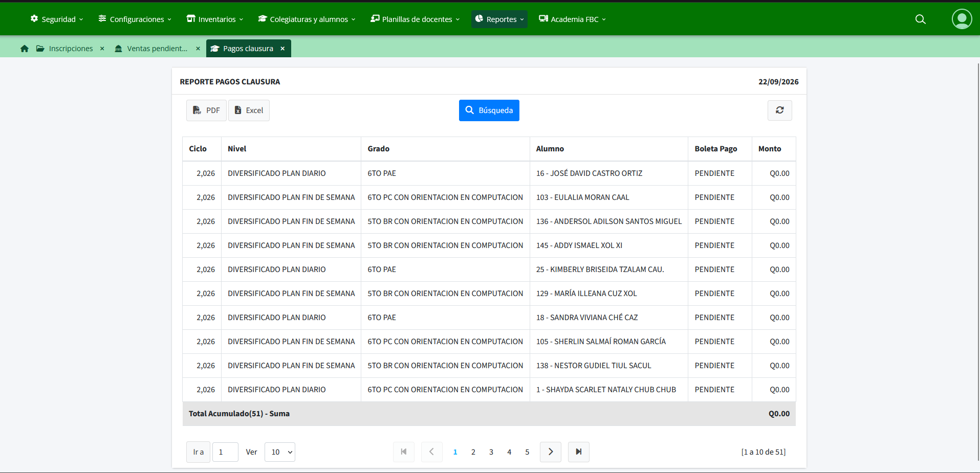
Task: Go to page 2
Action: (473, 452)
